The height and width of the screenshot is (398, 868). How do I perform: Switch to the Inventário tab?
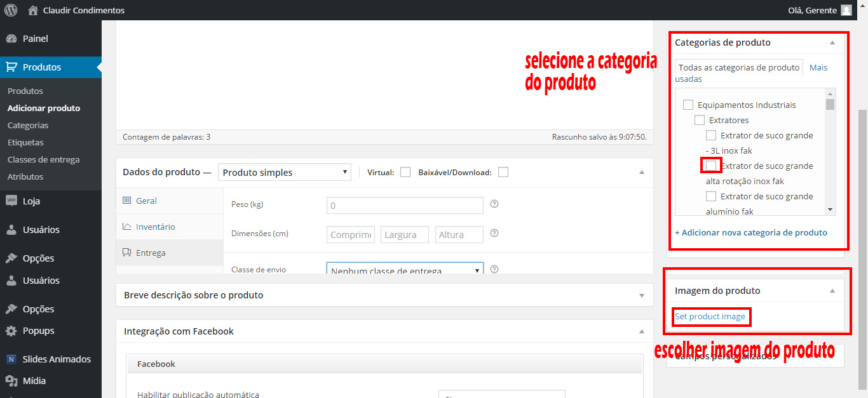[155, 227]
